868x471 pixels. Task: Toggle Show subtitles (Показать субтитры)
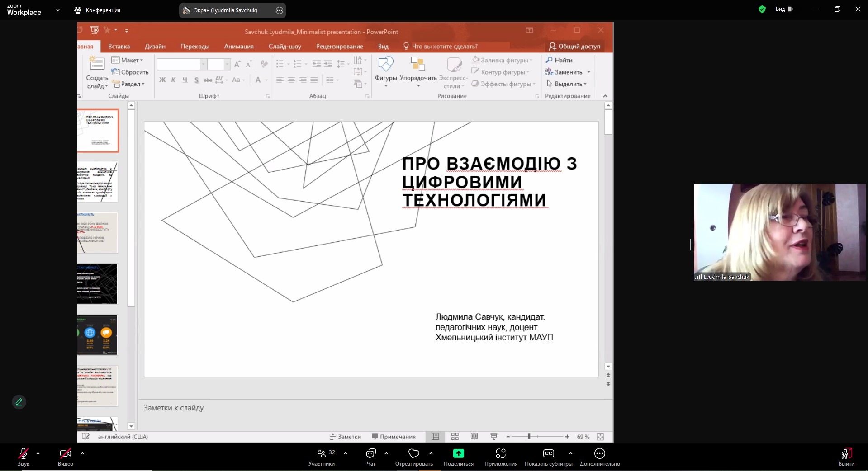[x=548, y=453]
